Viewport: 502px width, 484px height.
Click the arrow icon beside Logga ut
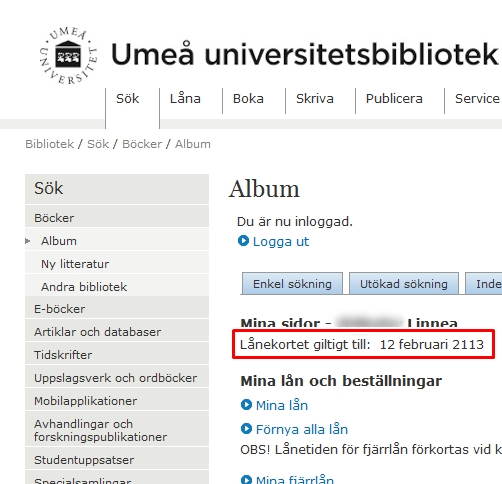coord(243,241)
